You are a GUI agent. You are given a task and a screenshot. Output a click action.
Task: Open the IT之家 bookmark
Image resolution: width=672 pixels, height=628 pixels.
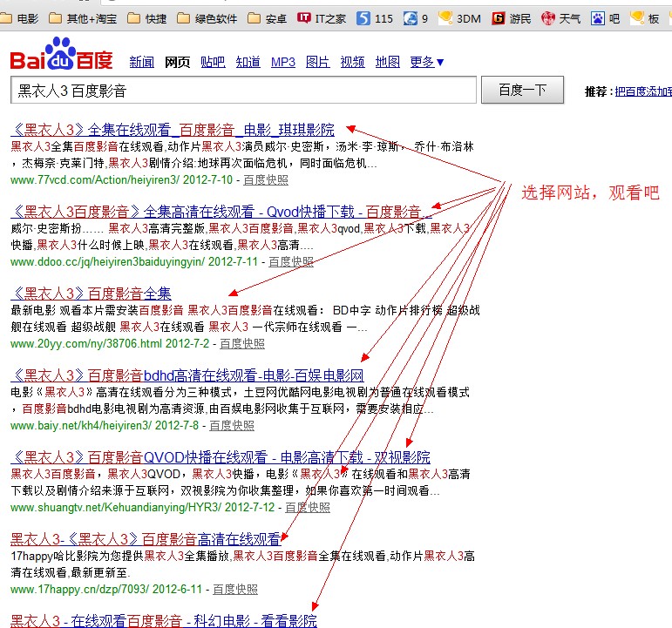(322, 18)
